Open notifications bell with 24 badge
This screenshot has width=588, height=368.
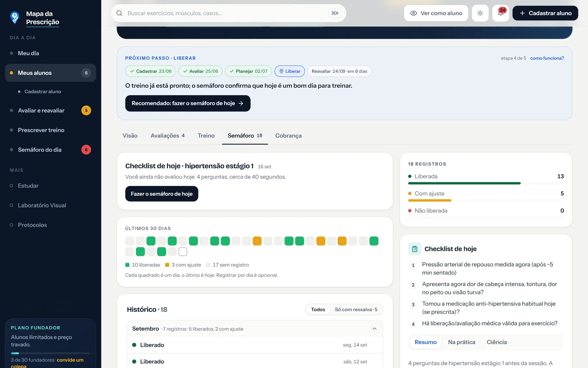(x=501, y=13)
